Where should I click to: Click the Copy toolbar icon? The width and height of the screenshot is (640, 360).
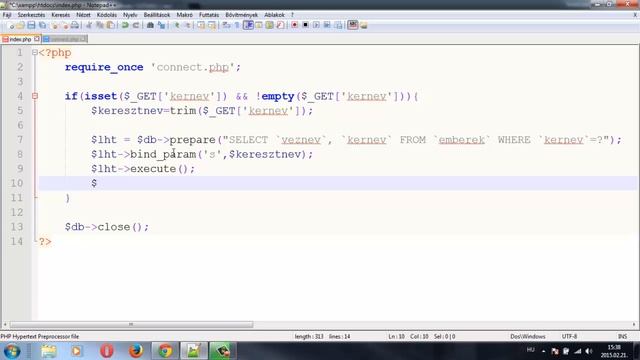click(x=100, y=25)
